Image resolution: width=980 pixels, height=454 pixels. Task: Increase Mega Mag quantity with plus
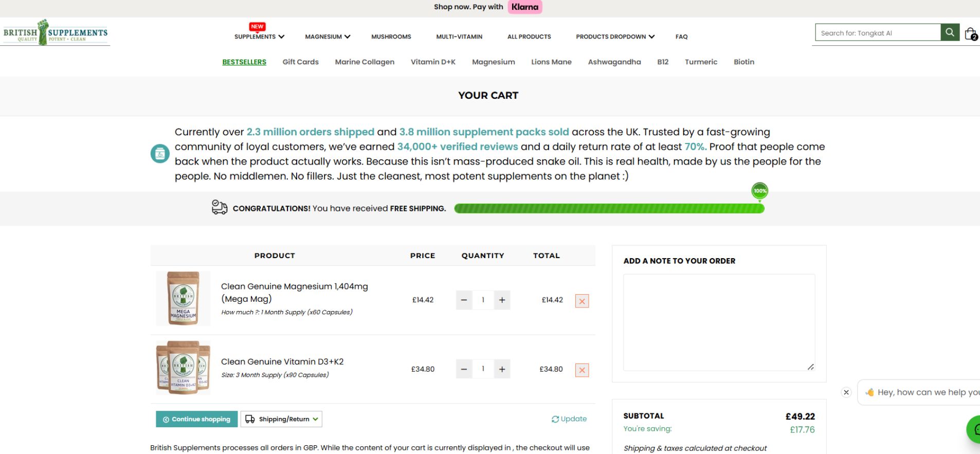(502, 300)
